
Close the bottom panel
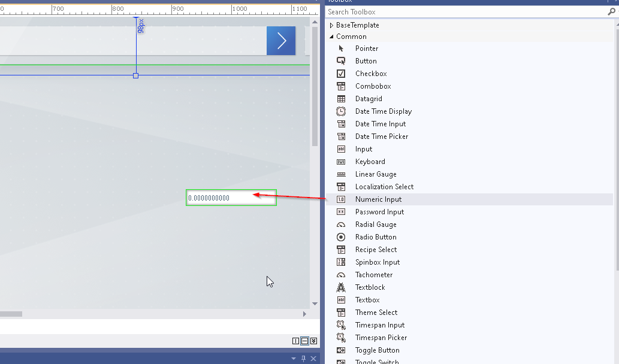point(313,359)
